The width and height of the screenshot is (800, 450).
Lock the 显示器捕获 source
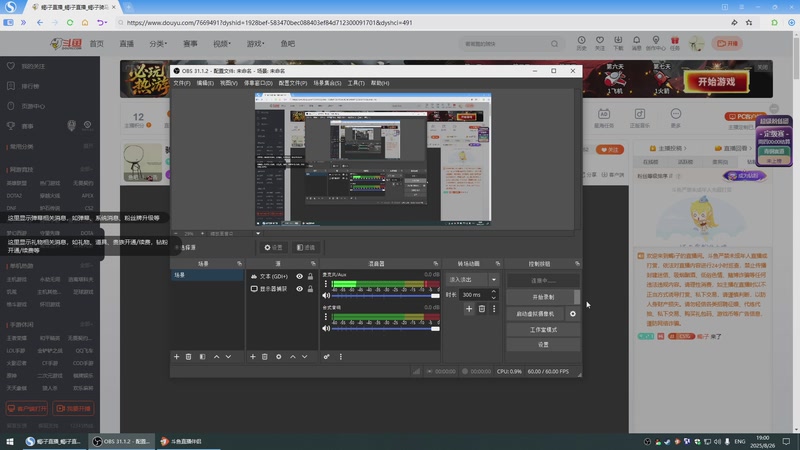point(310,289)
